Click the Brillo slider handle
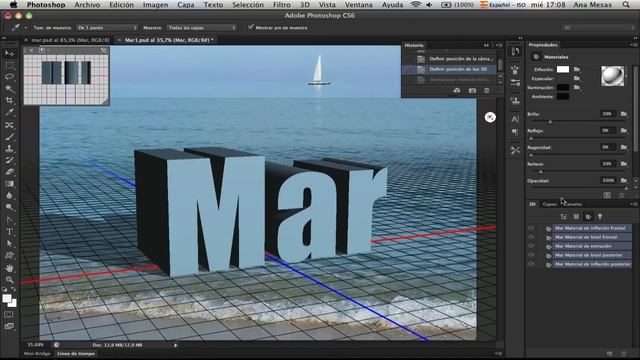The height and width of the screenshot is (360, 640). (550, 122)
